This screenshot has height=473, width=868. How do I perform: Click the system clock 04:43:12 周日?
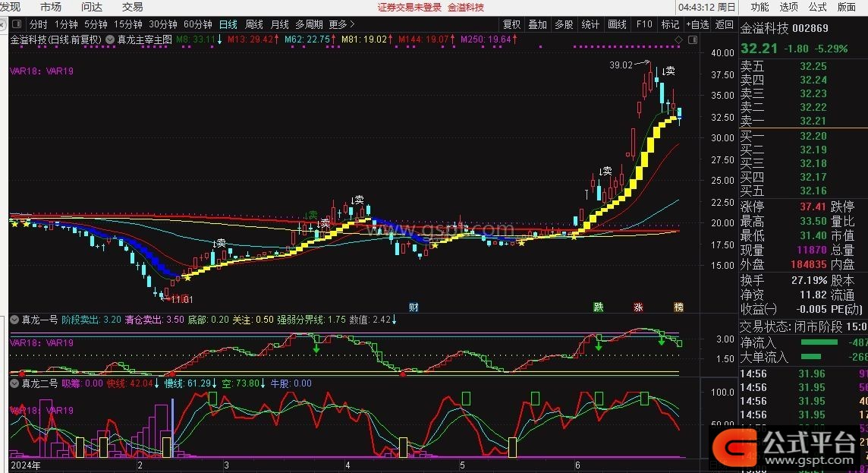pos(707,7)
